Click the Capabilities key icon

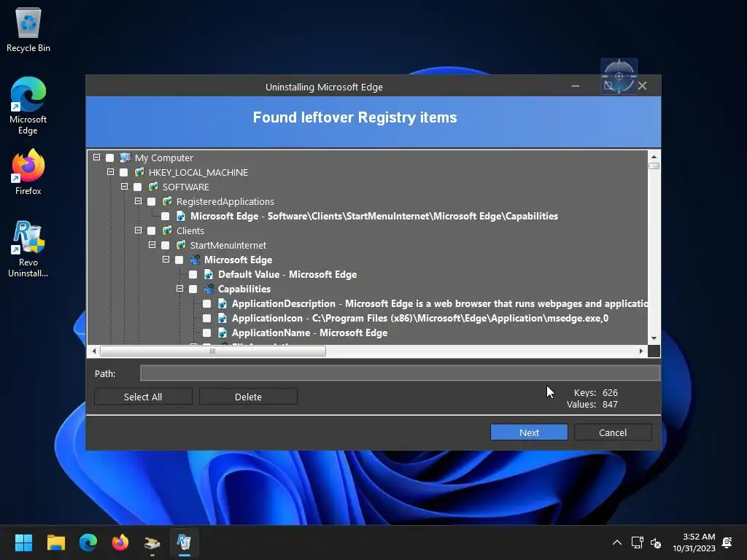(209, 289)
